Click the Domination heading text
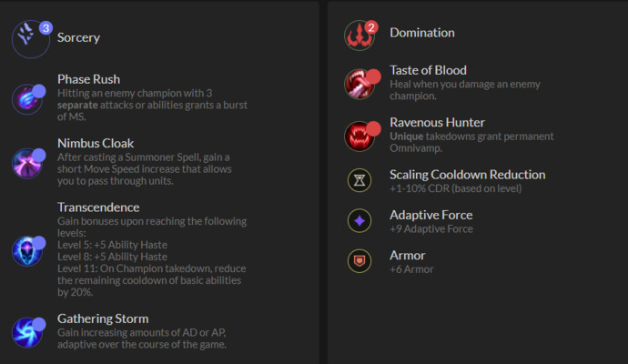Image resolution: width=628 pixels, height=364 pixels. pos(422,33)
